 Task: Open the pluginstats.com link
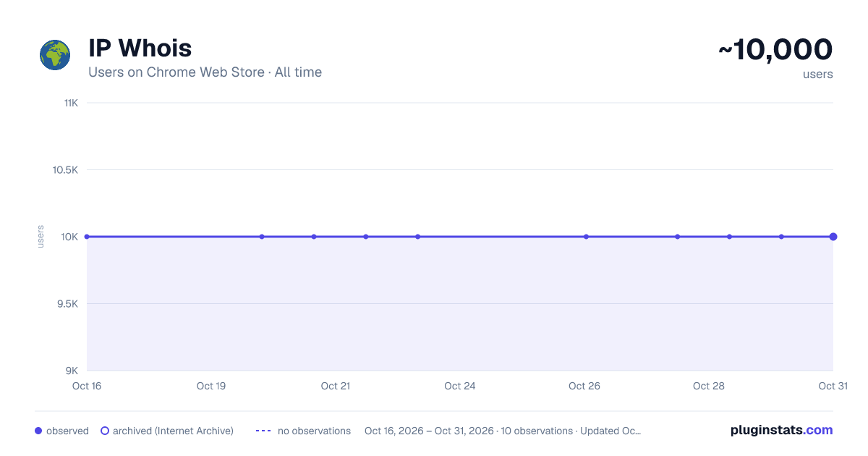[x=781, y=430]
